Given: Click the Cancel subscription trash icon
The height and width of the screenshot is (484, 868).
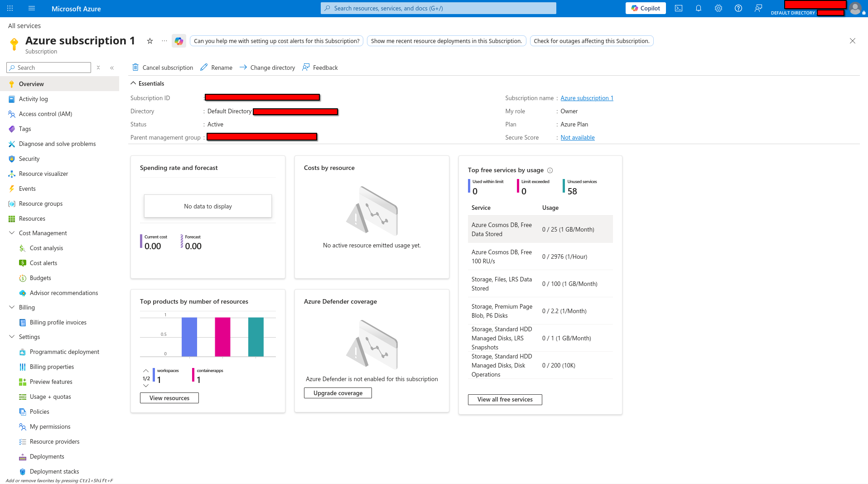Looking at the screenshot, I should click(135, 67).
